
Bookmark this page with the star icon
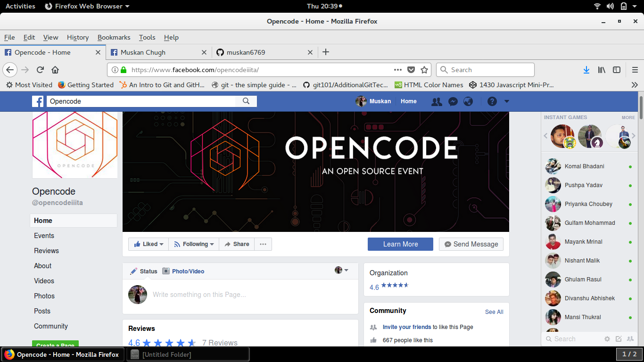pos(424,69)
